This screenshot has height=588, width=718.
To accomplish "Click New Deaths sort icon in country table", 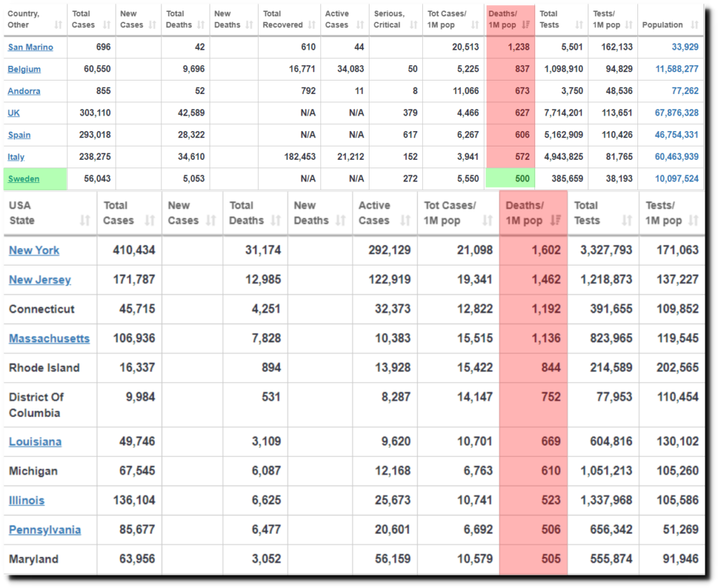I will click(250, 25).
